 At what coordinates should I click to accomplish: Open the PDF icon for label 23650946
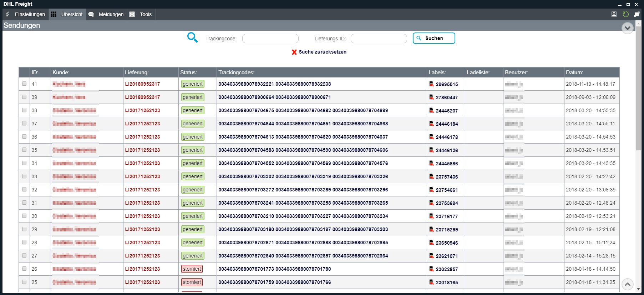[431, 243]
